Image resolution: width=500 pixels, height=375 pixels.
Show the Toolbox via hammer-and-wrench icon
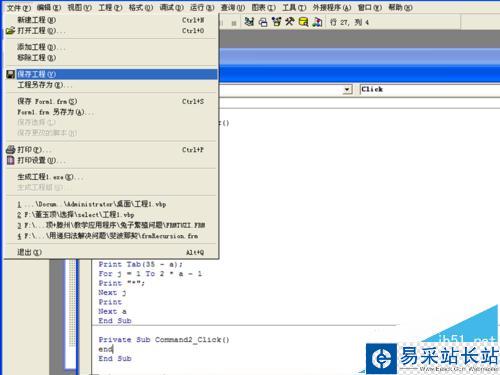coord(289,22)
